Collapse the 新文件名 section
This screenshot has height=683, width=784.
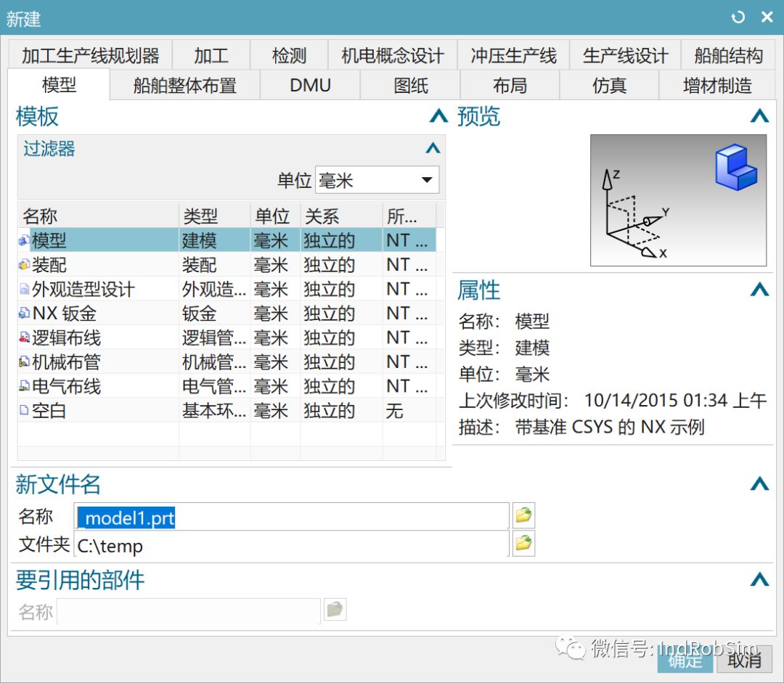pos(759,484)
